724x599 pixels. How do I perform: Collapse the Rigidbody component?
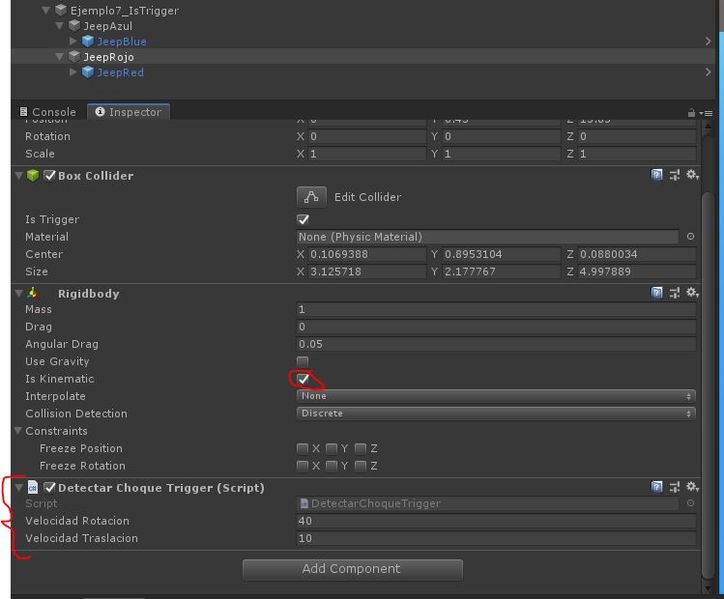[18, 293]
